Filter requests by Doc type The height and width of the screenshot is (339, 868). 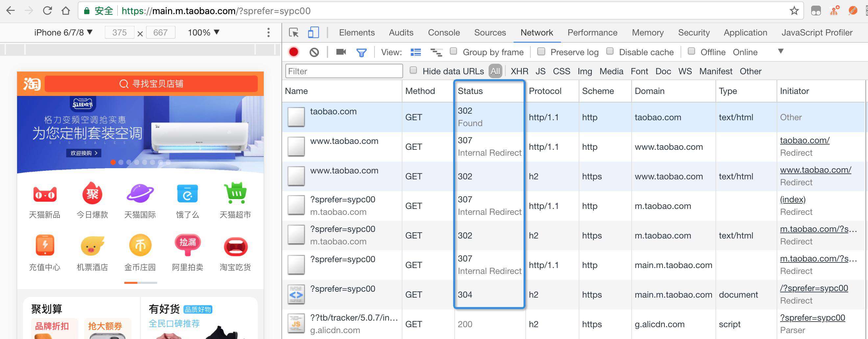[663, 71]
